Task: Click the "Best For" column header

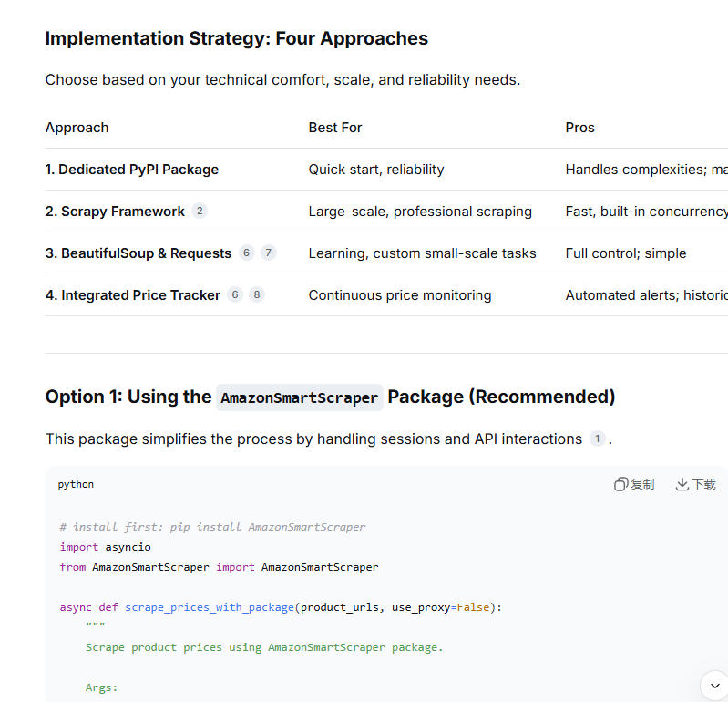Action: 335,128
